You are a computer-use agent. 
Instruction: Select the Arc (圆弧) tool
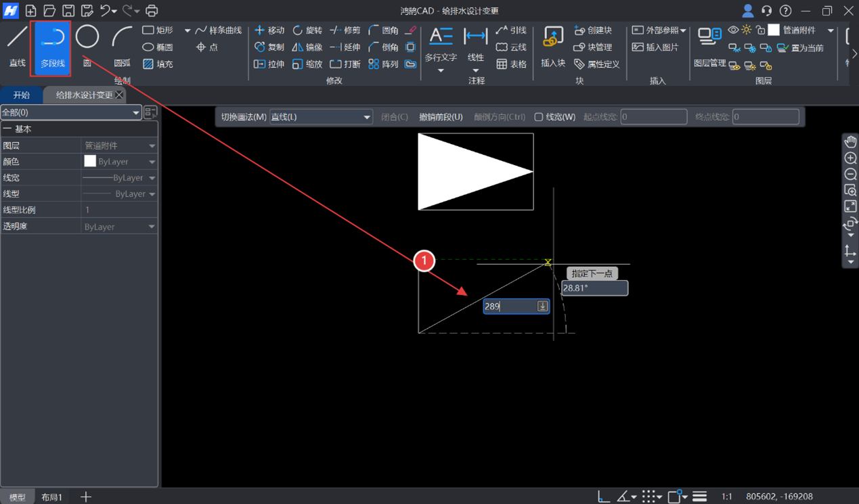122,45
